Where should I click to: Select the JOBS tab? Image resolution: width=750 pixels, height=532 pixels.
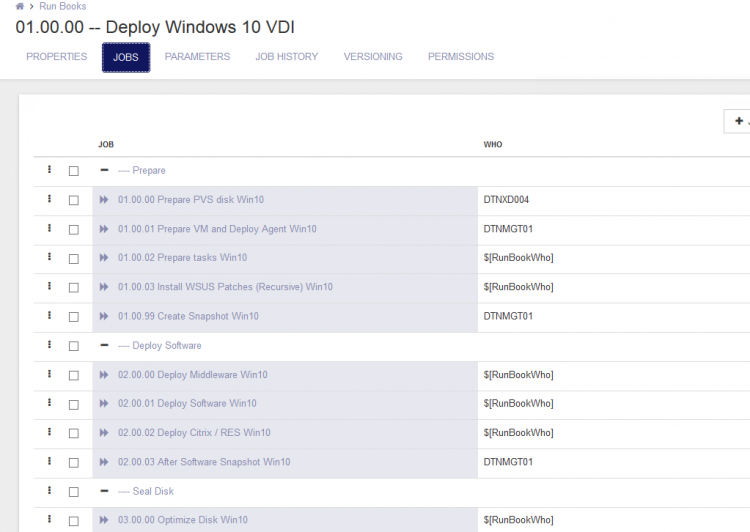(126, 57)
